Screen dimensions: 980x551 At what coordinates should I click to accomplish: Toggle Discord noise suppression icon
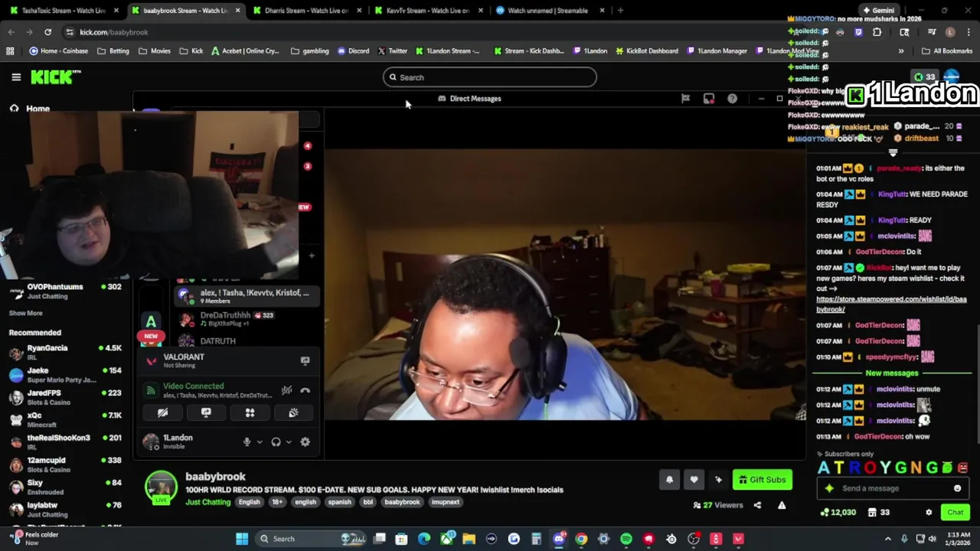tap(286, 390)
